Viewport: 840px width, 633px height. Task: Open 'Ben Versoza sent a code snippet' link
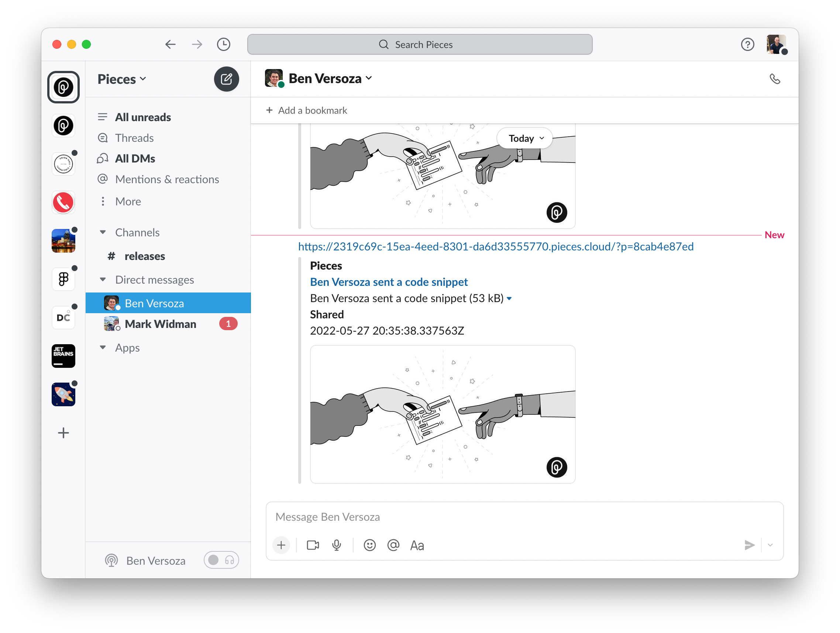pos(389,282)
